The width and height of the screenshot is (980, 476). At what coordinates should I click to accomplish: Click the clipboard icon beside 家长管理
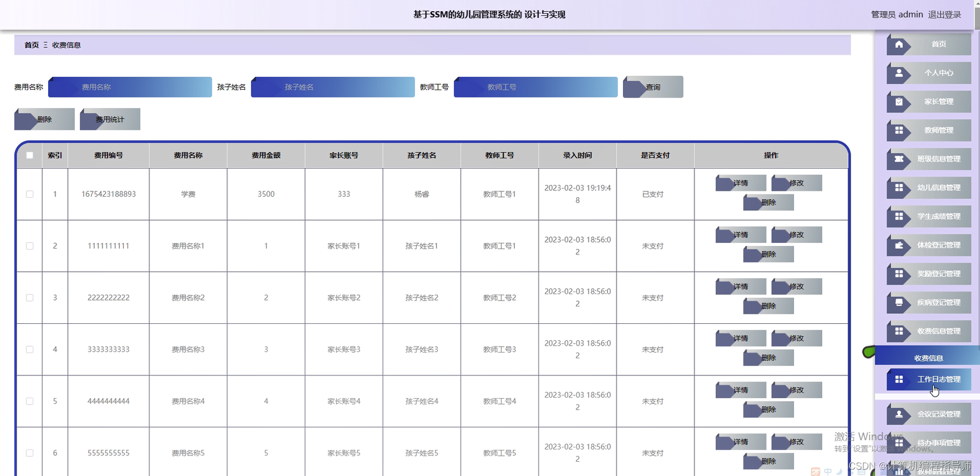(899, 102)
